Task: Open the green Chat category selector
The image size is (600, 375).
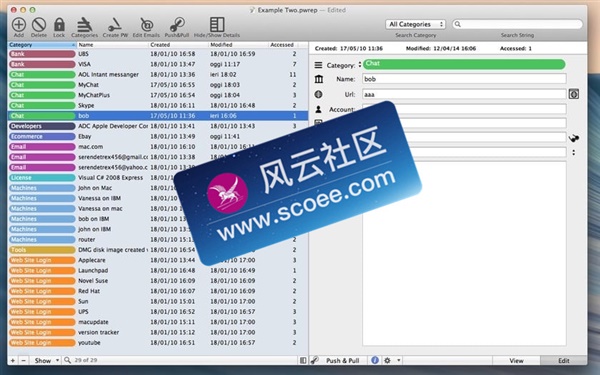Action: (464, 64)
